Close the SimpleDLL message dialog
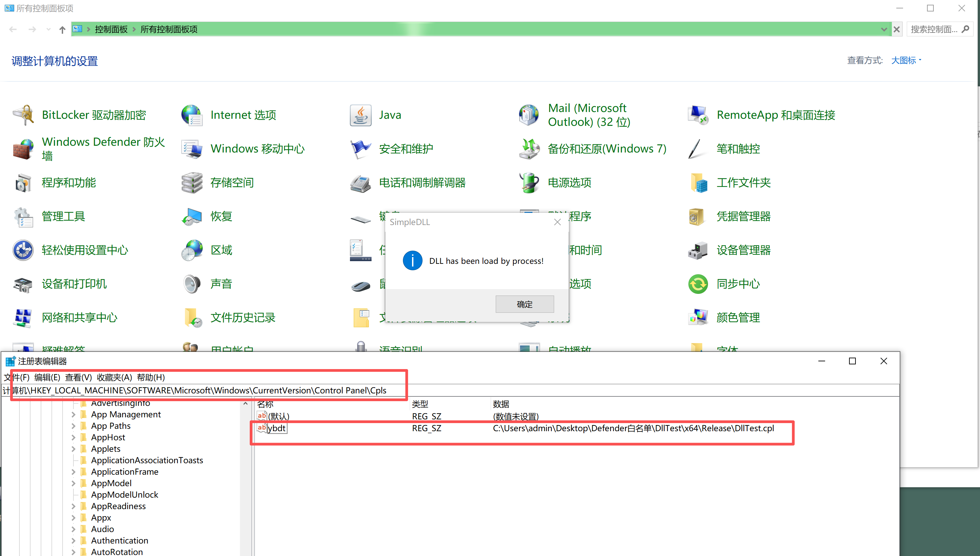The image size is (980, 556). pos(557,222)
